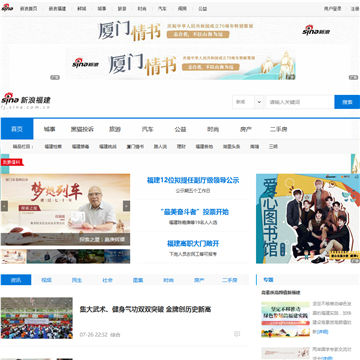Open 三明 in the 精品栏目 row

[x=273, y=146]
